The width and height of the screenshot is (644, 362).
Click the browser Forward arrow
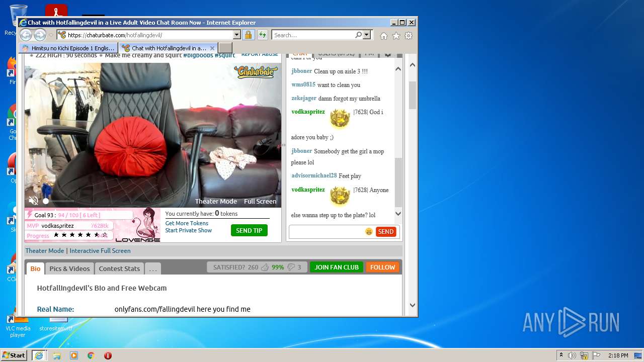[x=40, y=35]
